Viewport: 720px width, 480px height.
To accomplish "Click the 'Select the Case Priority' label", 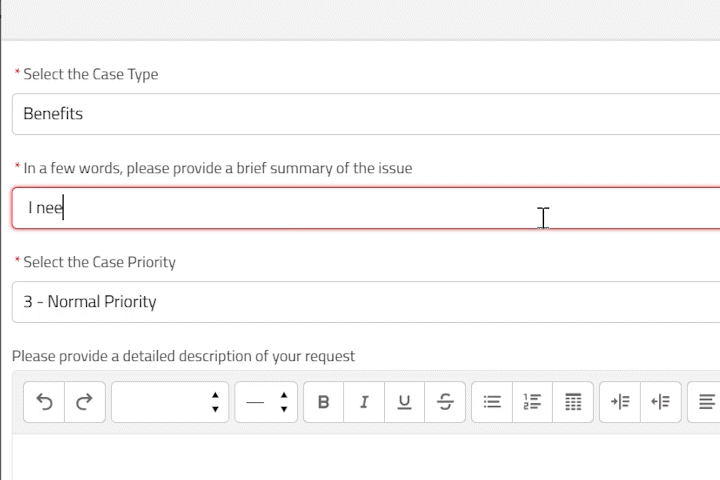I will coord(99,262).
